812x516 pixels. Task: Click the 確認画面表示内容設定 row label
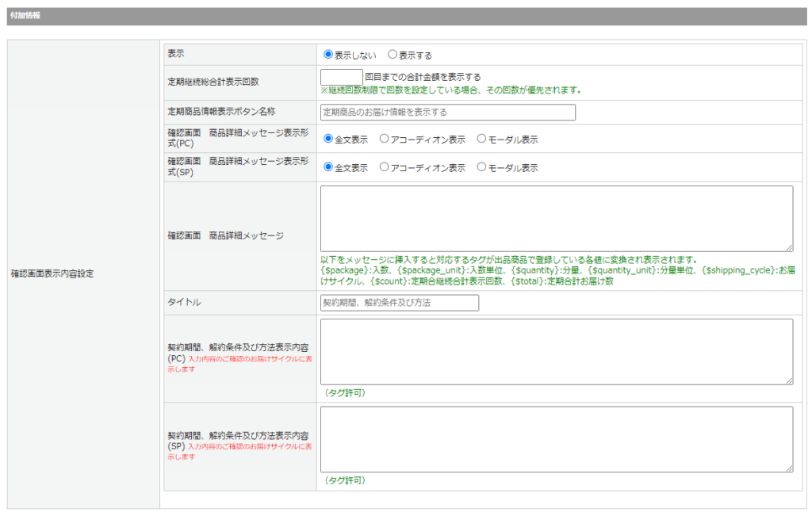click(52, 274)
